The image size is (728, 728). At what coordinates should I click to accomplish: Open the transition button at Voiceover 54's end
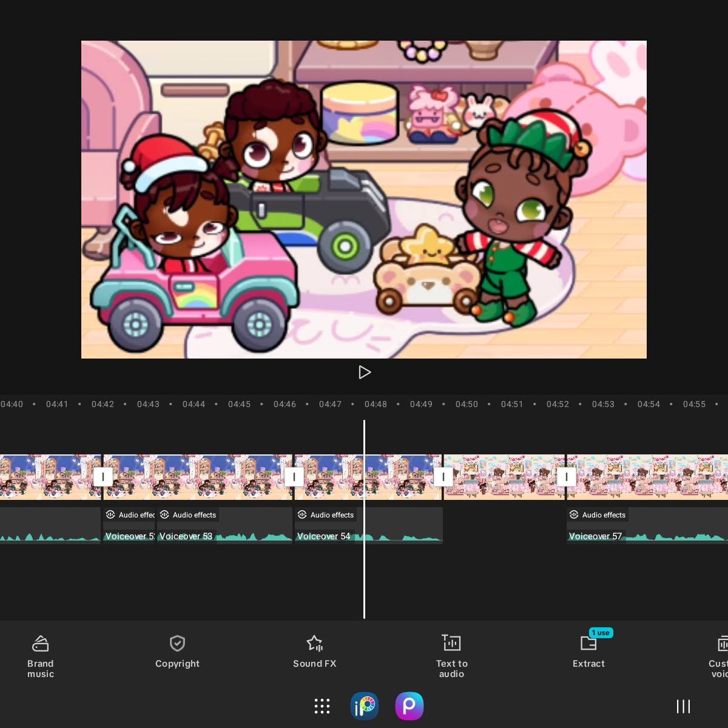pyautogui.click(x=443, y=477)
